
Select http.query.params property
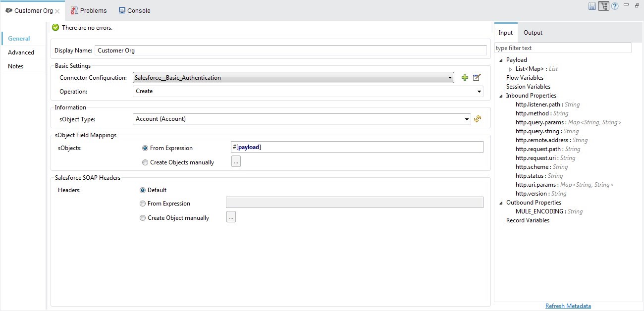coord(568,122)
